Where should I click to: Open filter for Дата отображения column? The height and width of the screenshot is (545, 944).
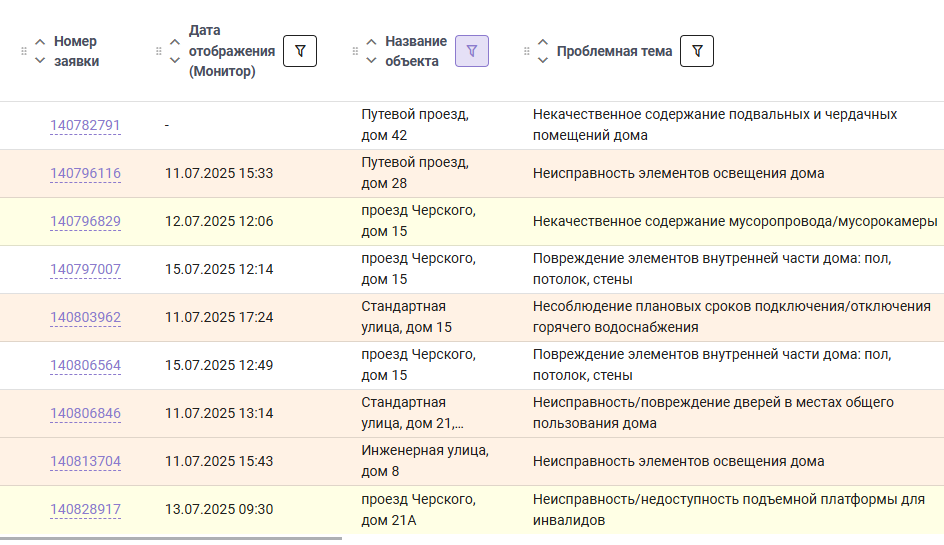point(300,51)
